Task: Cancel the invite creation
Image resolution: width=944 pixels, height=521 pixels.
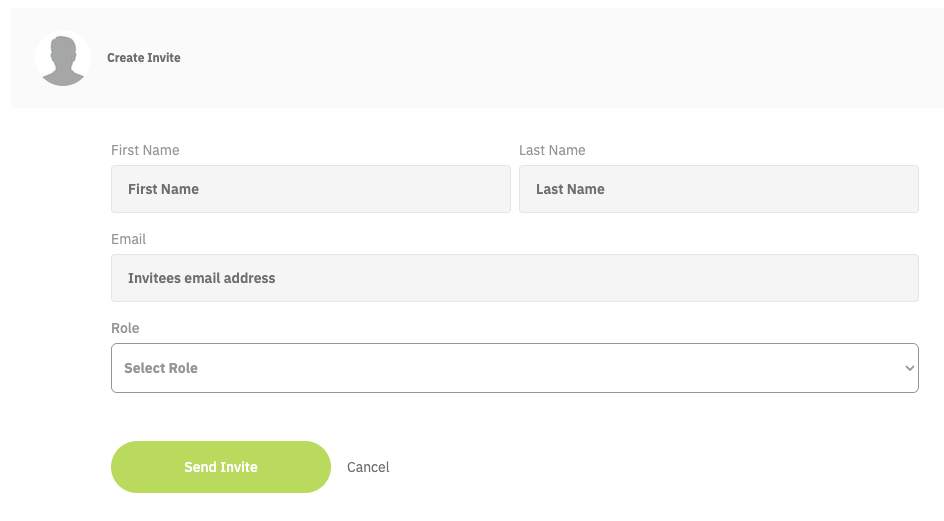Action: click(x=368, y=467)
